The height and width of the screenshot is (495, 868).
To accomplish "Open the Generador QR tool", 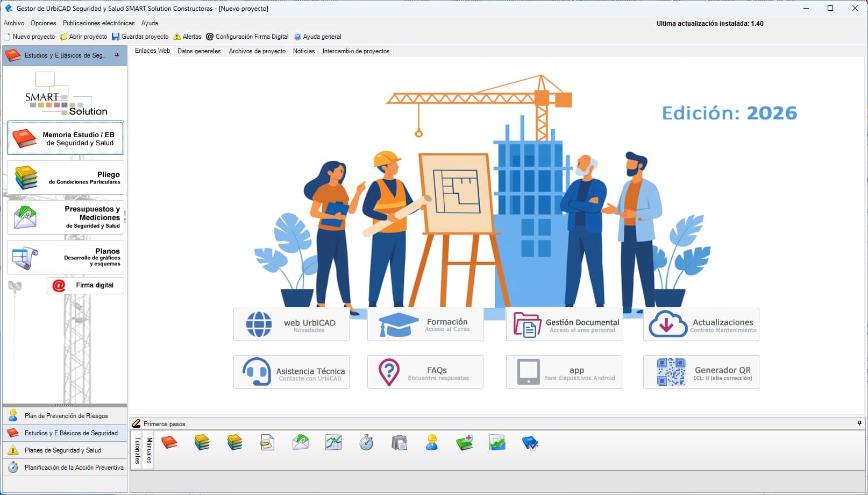I will coord(701,372).
